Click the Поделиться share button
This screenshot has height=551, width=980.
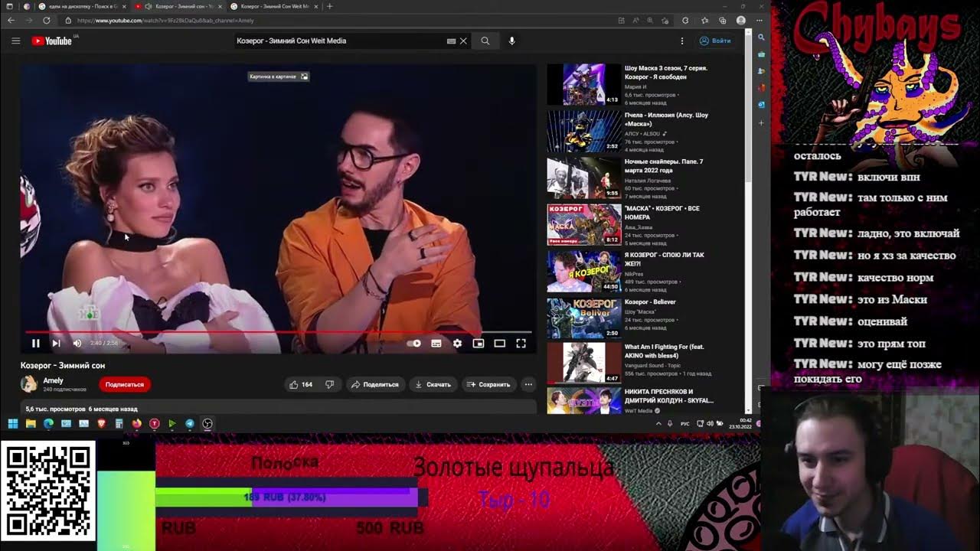point(374,384)
